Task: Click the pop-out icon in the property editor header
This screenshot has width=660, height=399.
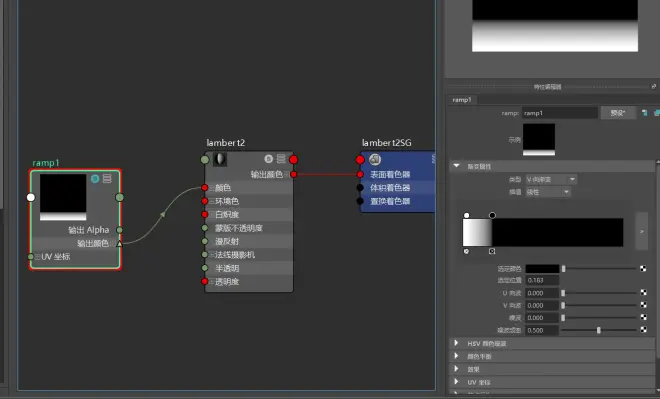Action: coord(654,86)
